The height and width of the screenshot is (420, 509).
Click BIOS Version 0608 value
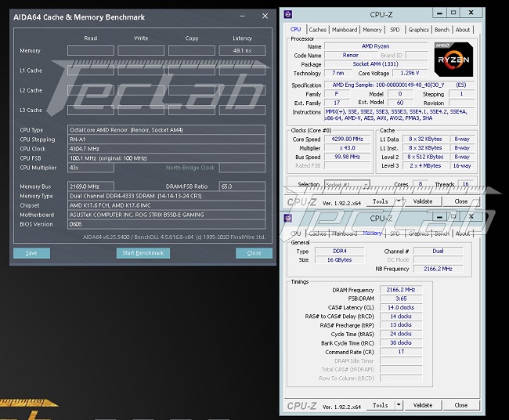point(166,224)
